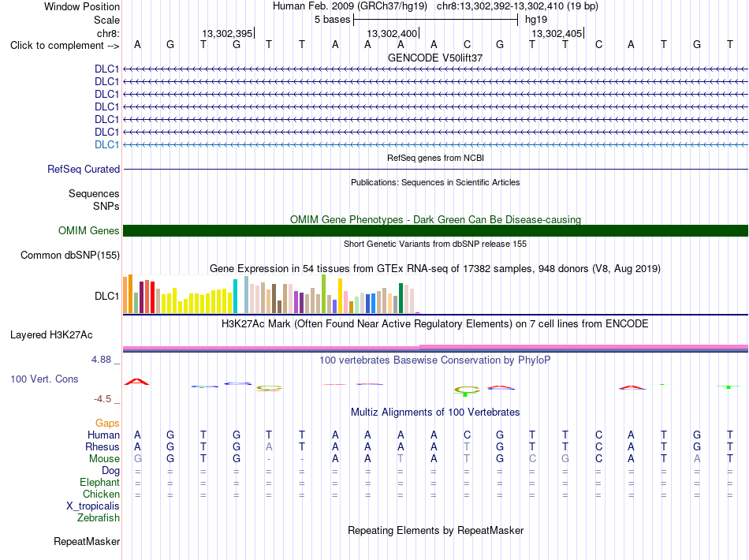The width and height of the screenshot is (749, 560).
Task: Open 'Multiz Alignments of 100 Vertebrates' title
Action: pyautogui.click(x=435, y=413)
